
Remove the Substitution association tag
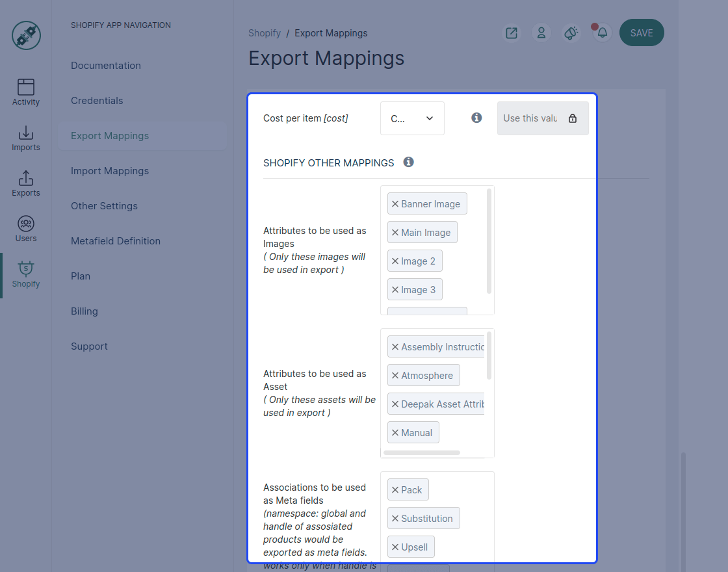coord(395,519)
